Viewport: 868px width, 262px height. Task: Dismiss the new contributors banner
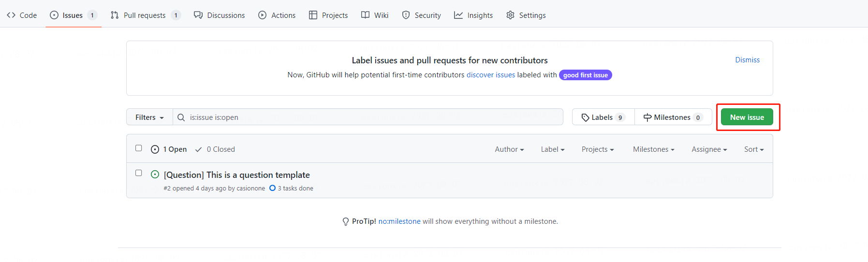tap(747, 60)
